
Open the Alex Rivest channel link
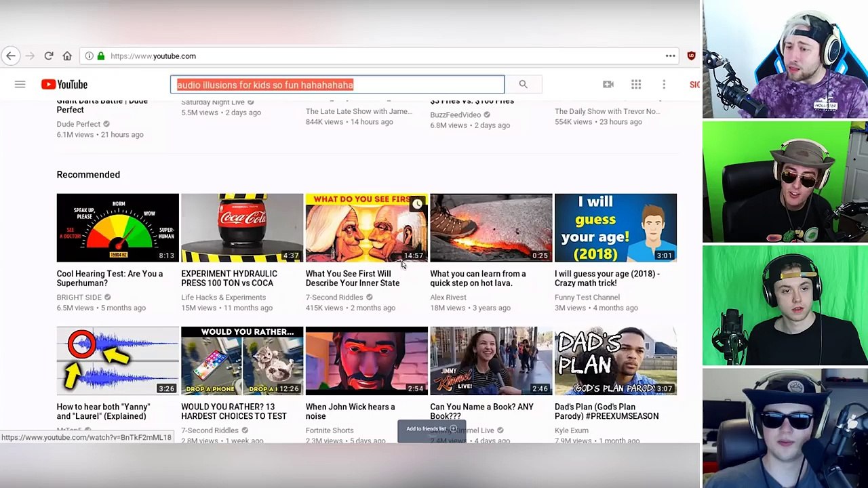pos(448,298)
